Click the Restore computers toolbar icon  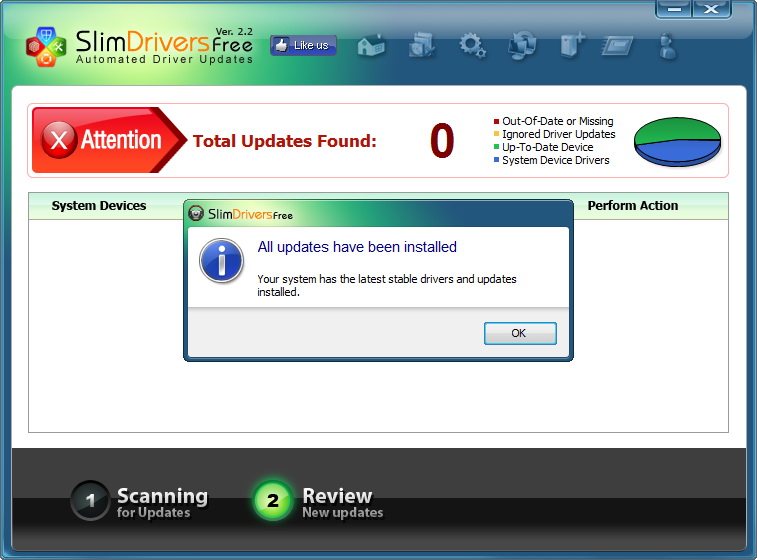(522, 46)
